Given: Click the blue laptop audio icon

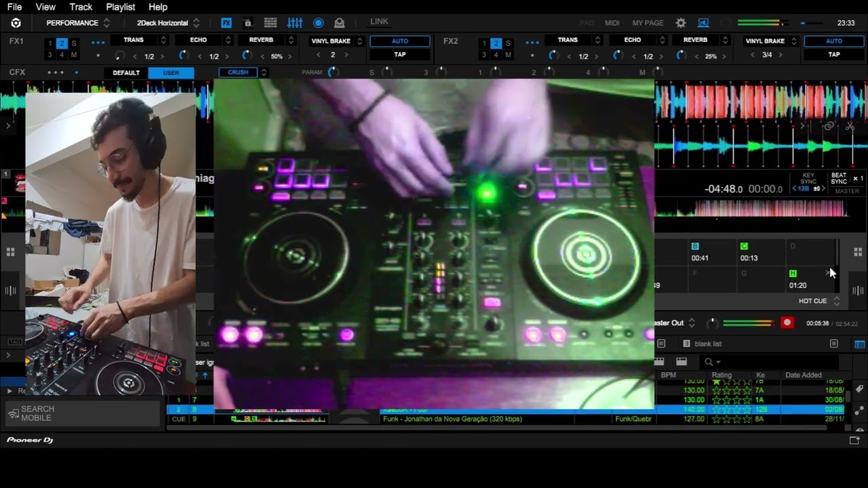Looking at the screenshot, I should (x=703, y=23).
